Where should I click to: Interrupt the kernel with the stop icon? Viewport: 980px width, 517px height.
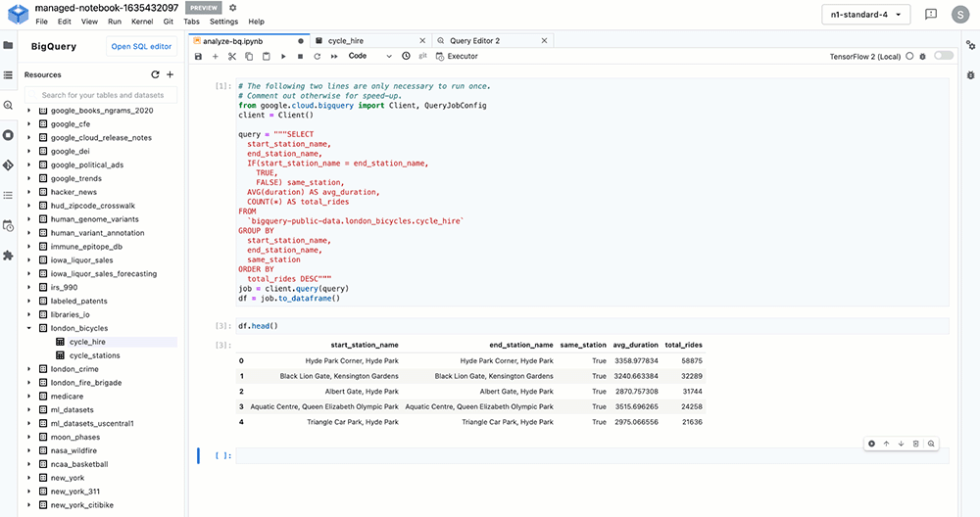300,56
